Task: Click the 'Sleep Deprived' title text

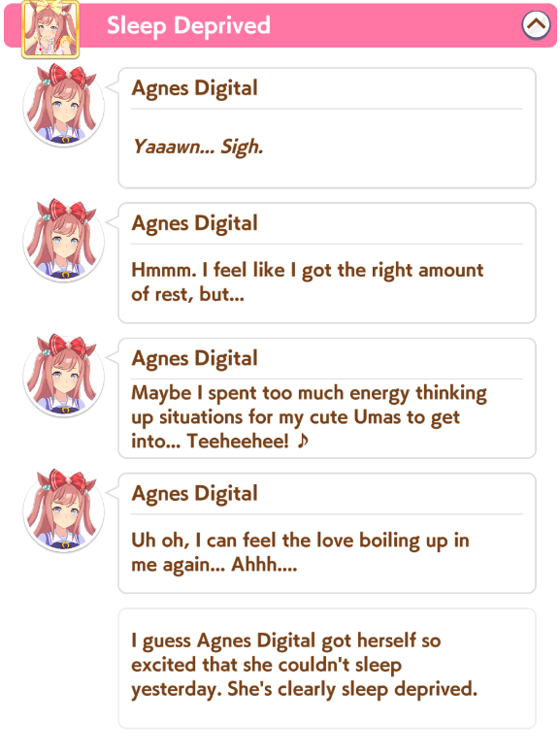Action: (x=188, y=26)
